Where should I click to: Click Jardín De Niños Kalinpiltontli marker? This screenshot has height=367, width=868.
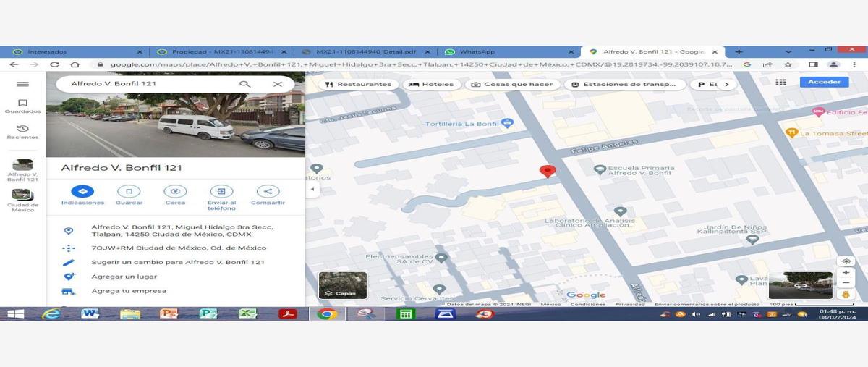752,240
